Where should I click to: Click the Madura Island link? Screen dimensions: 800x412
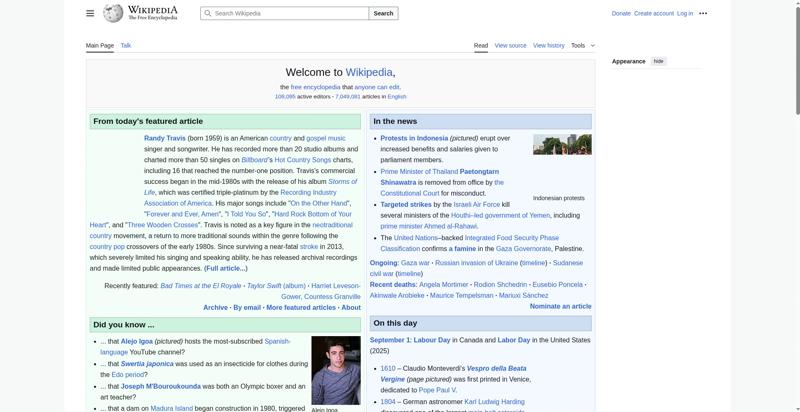click(171, 408)
